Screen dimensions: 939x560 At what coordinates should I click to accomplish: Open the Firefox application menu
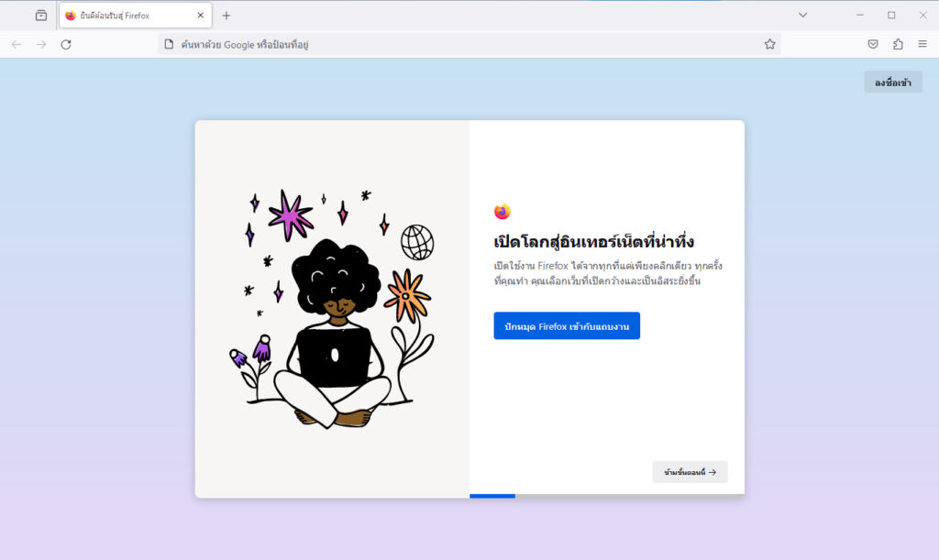[922, 44]
